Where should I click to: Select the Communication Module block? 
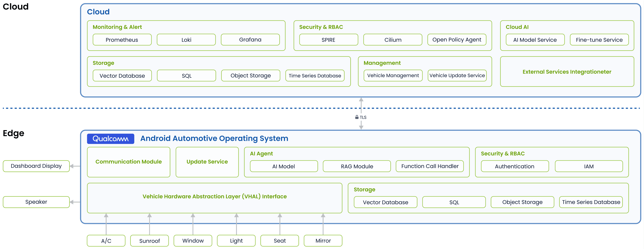(x=129, y=162)
